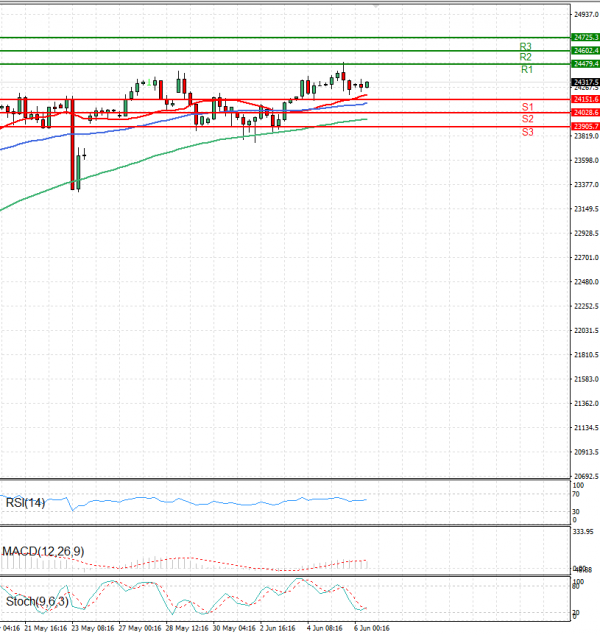Select the S2 support label
600x635 pixels.
[x=526, y=118]
